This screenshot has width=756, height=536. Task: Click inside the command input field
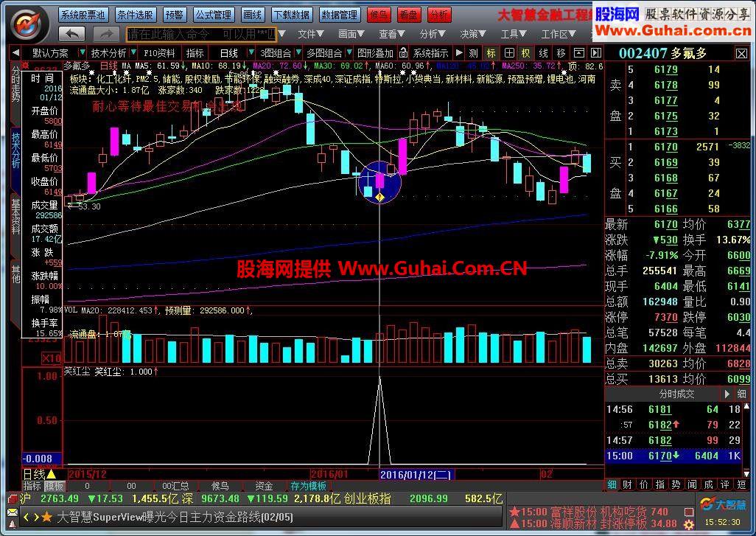pos(201,34)
